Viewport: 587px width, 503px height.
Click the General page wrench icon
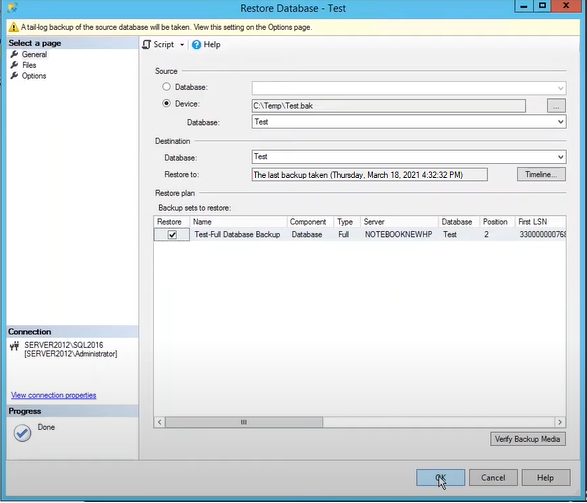click(14, 54)
